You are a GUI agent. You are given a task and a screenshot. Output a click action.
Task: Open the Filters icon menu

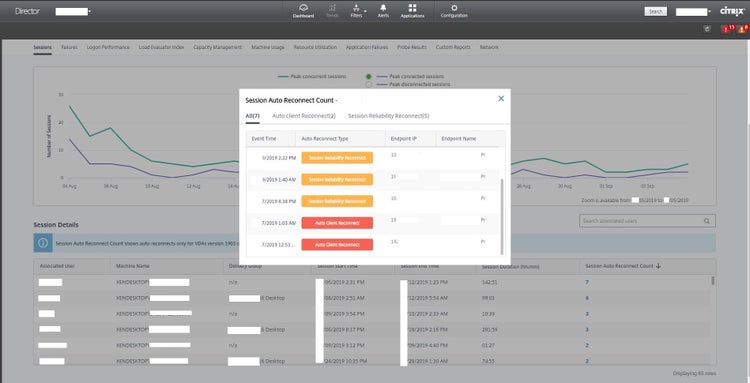(356, 11)
